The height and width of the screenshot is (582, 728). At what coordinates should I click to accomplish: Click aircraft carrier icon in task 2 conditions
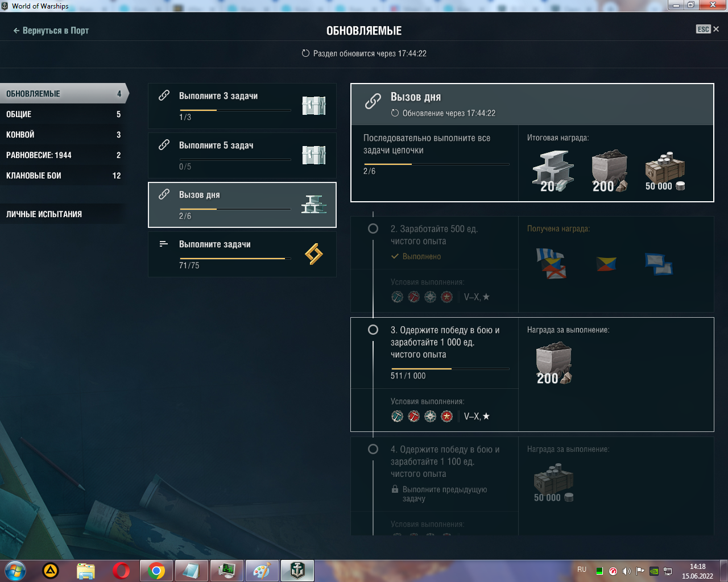447,297
